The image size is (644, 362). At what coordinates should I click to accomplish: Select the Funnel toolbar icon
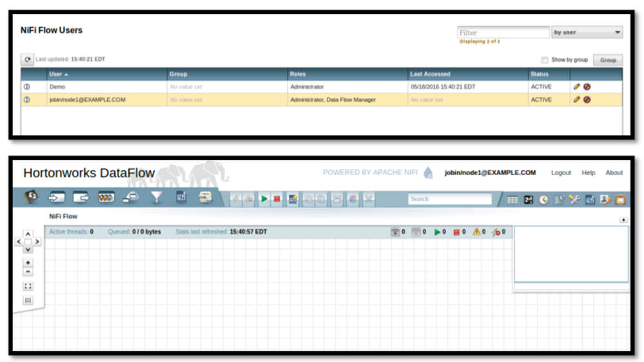pyautogui.click(x=157, y=198)
